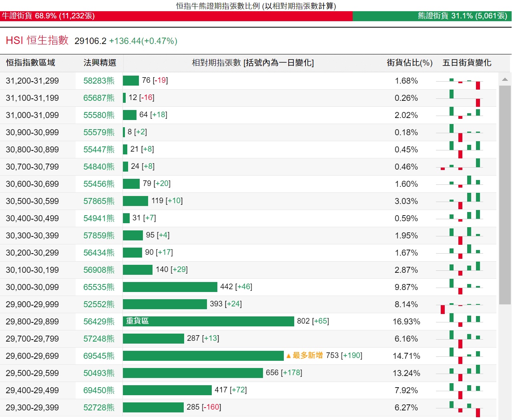Click percentage cell 14.71%
Viewport: 512px width, 420px height.
point(406,356)
